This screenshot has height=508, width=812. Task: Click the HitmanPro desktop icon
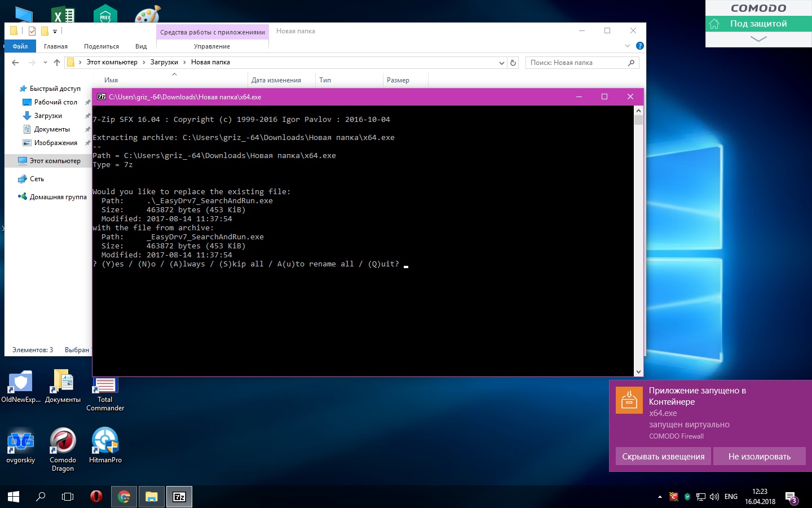(105, 442)
